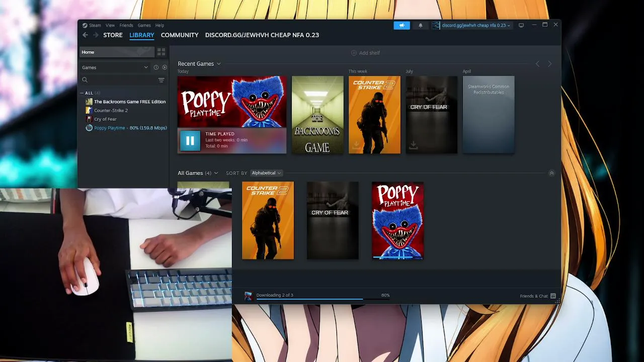
Task: Collapse the All Games shelf with the double chevron
Action: (x=551, y=173)
